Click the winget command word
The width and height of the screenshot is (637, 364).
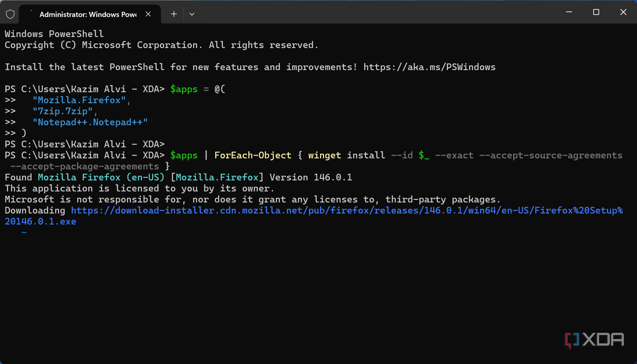point(324,155)
